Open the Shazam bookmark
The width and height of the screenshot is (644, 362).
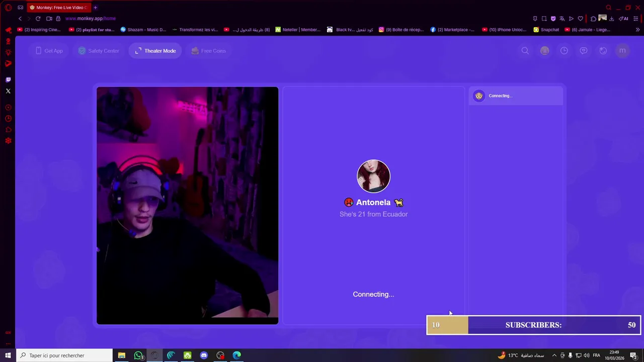click(143, 30)
